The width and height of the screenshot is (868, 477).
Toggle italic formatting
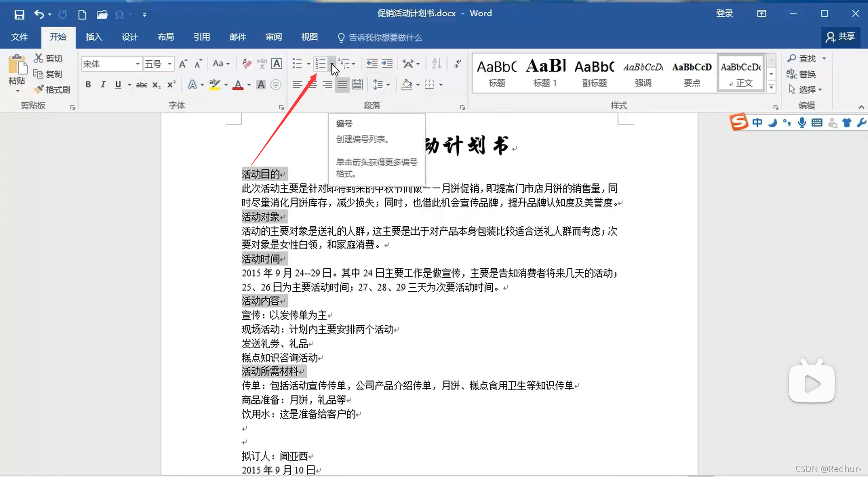pyautogui.click(x=103, y=84)
